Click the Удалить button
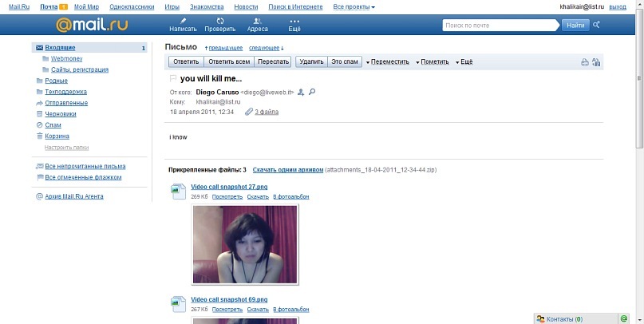Viewport: 644px width, 324px height. point(311,62)
